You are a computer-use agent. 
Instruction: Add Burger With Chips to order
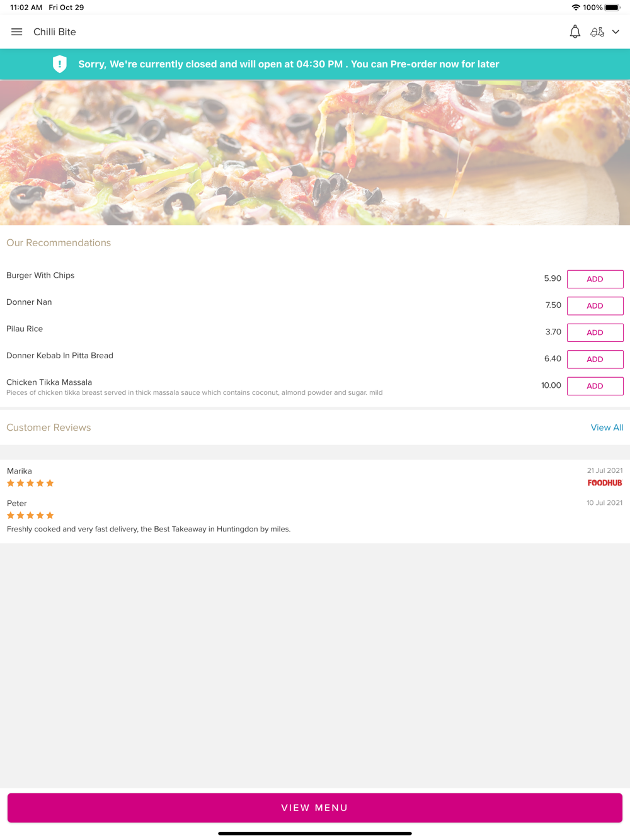point(595,279)
